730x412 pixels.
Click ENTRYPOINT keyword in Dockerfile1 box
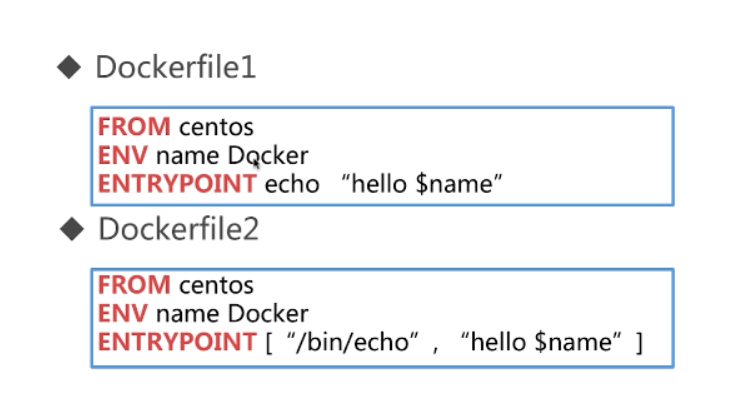(177, 184)
